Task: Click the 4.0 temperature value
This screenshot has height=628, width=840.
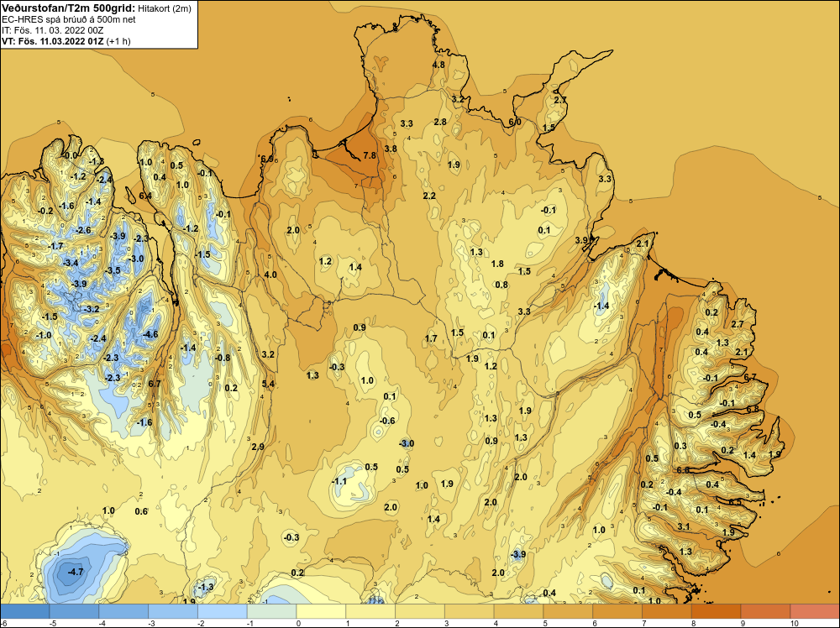Action: [x=270, y=275]
